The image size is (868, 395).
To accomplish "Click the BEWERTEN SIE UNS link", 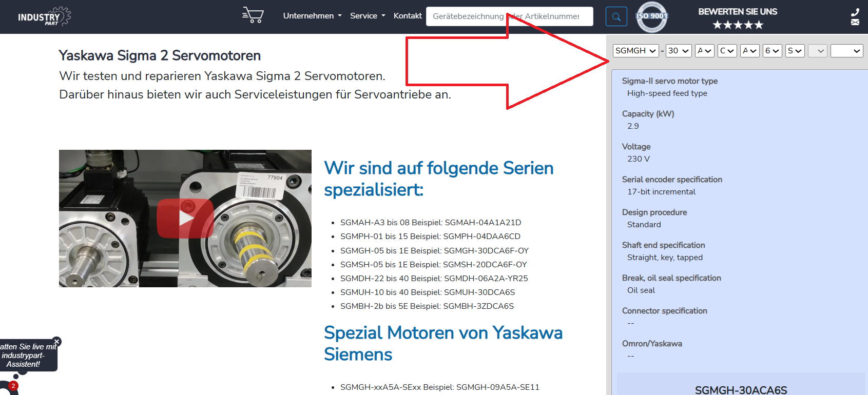I will [738, 11].
